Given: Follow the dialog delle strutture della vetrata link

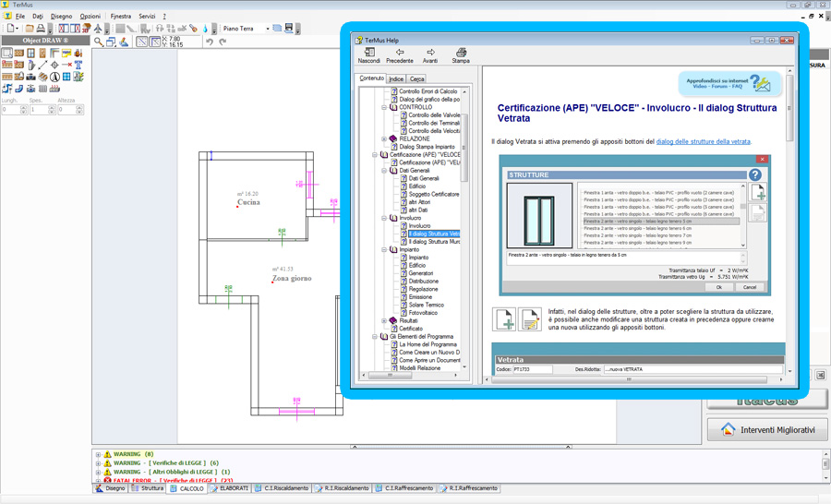Looking at the screenshot, I should tap(703, 141).
